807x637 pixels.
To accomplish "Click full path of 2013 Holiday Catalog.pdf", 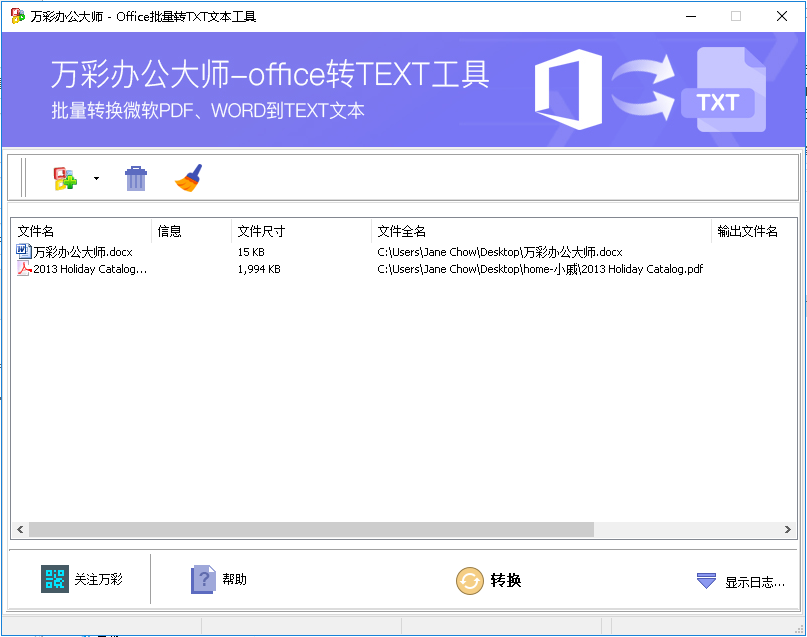I will [x=540, y=269].
